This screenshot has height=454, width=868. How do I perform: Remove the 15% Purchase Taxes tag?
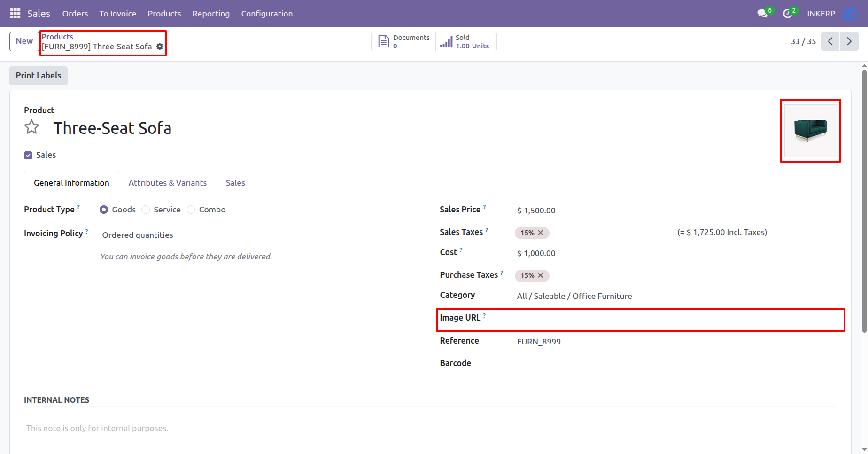point(541,275)
